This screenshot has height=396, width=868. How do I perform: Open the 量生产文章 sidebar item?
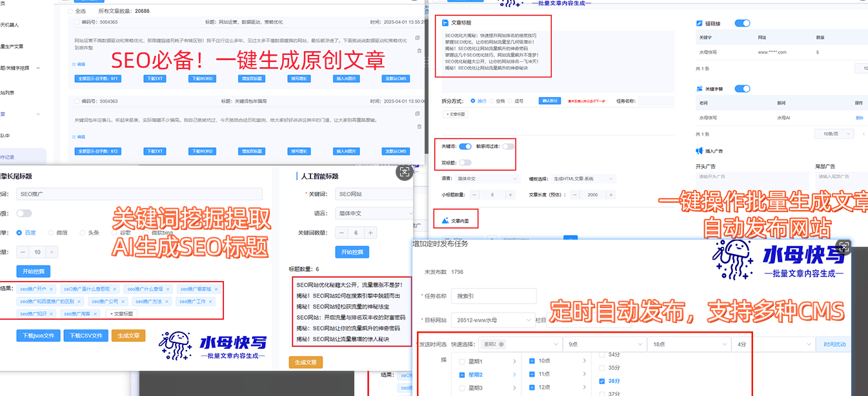tap(12, 47)
